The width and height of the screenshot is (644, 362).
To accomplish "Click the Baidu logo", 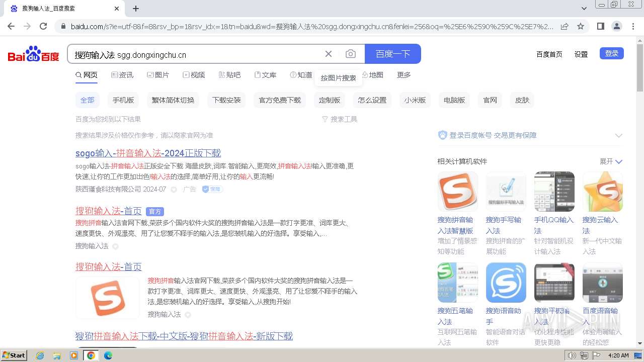I will 33,54.
